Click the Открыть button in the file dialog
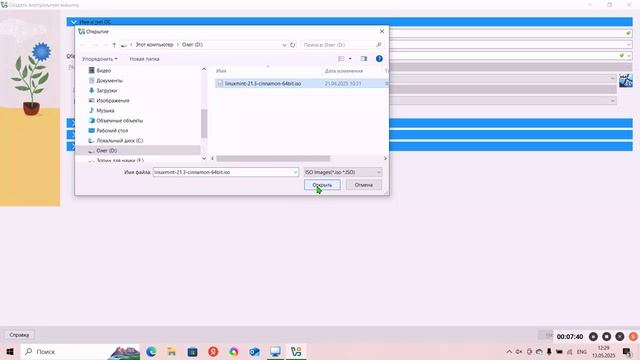The image size is (640, 360). [x=322, y=185]
